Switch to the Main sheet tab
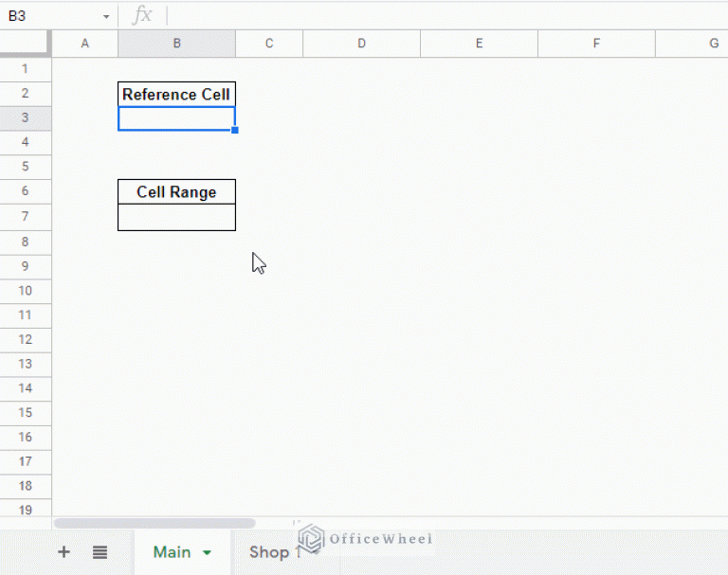 coord(173,552)
